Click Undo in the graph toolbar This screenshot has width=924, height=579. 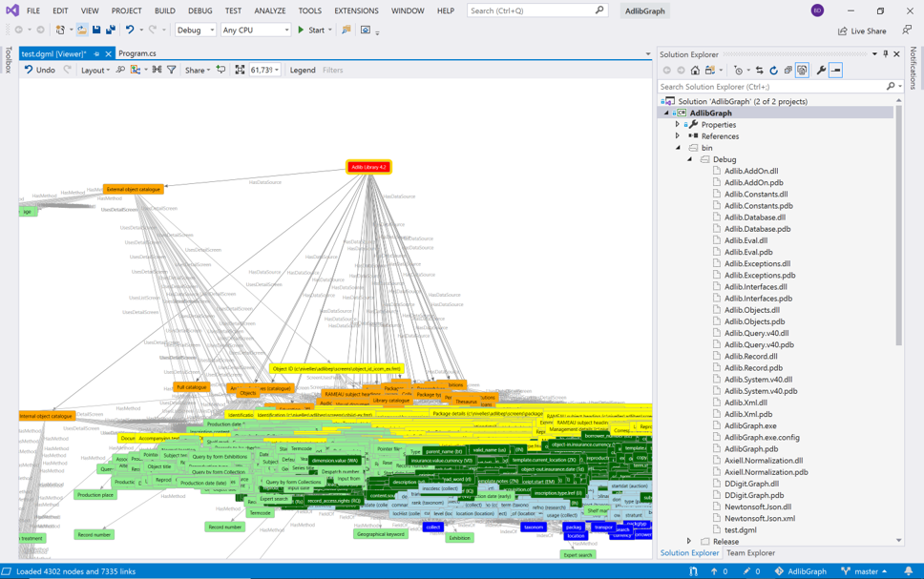pos(39,70)
